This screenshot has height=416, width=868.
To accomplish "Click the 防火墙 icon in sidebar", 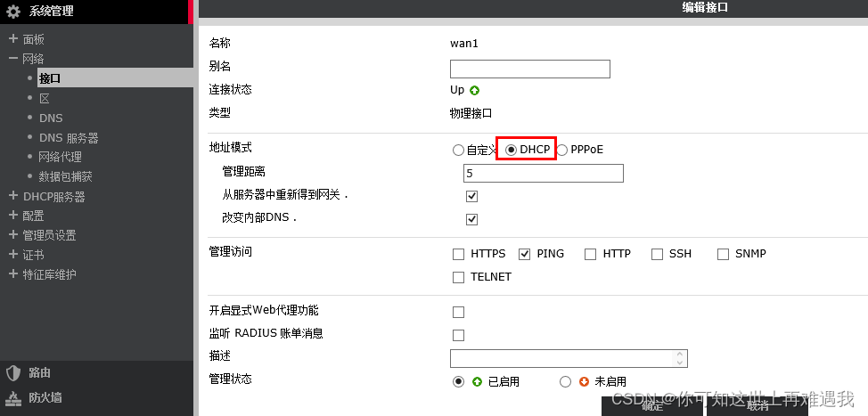I will click(x=12, y=398).
